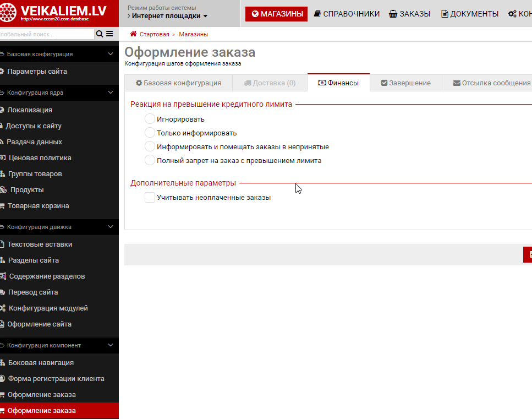The image size is (532, 419).
Task: Enable Учитывать неоплаченные заказы checkbox
Action: (150, 197)
